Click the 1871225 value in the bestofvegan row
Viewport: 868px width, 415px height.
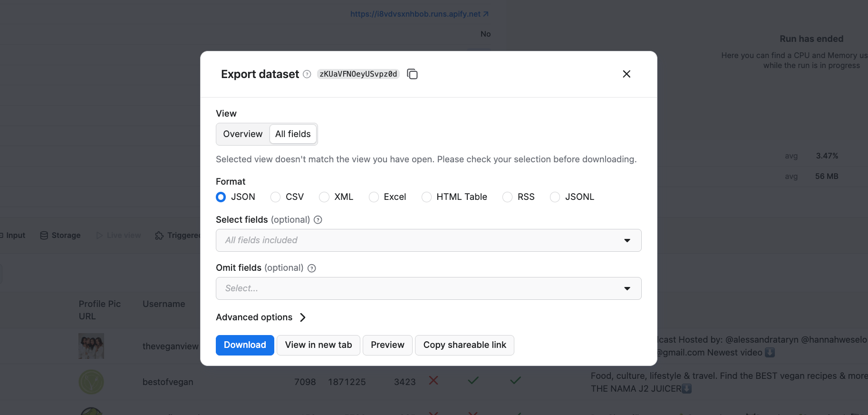pos(347,382)
